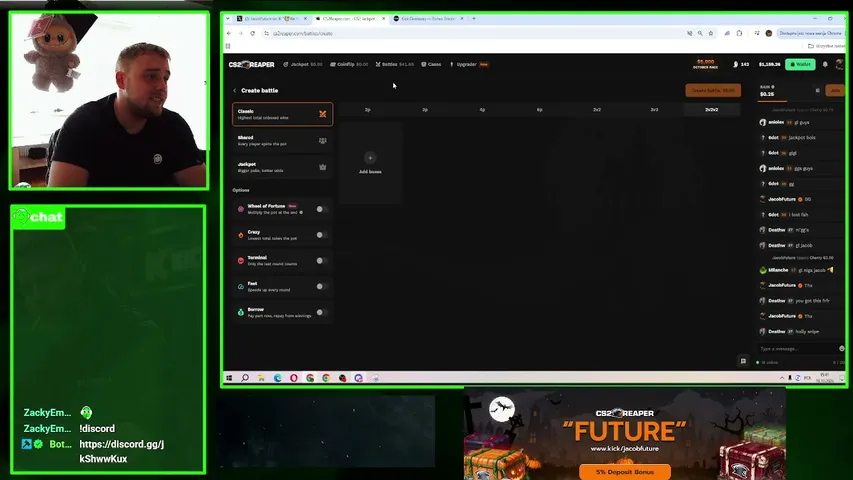
Task: Go back using the Create battle arrow
Action: click(234, 90)
